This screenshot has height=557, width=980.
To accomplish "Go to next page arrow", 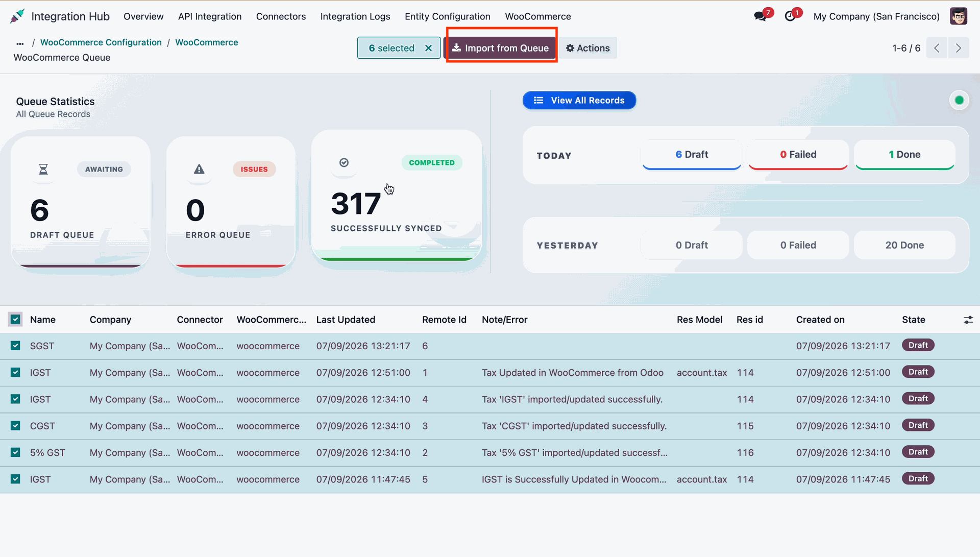I will (959, 48).
